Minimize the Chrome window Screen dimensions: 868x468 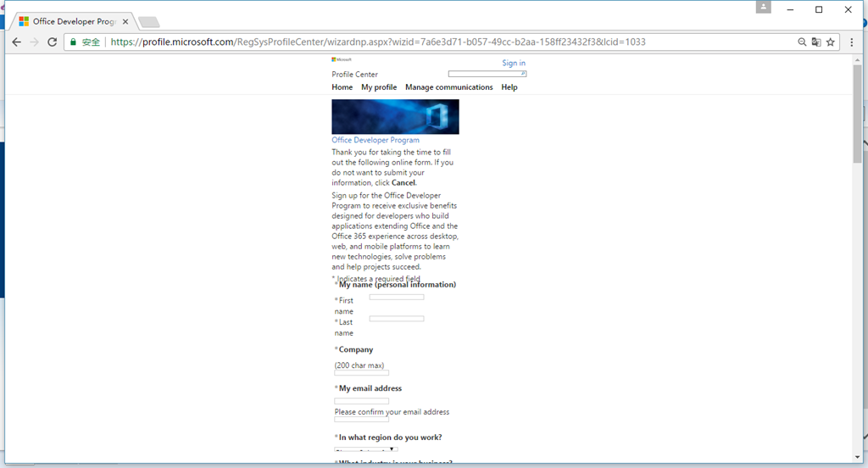(x=791, y=9)
